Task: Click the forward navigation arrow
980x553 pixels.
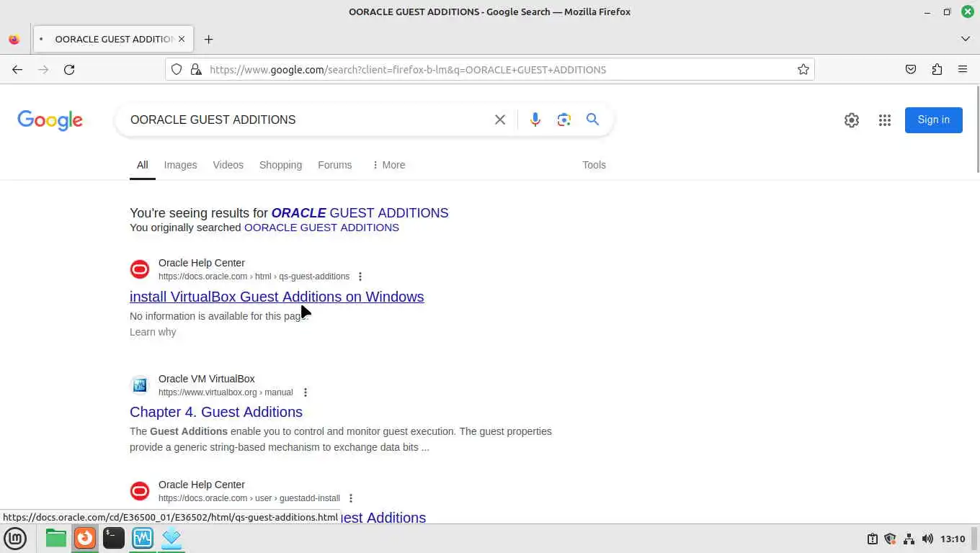Action: pyautogui.click(x=43, y=69)
